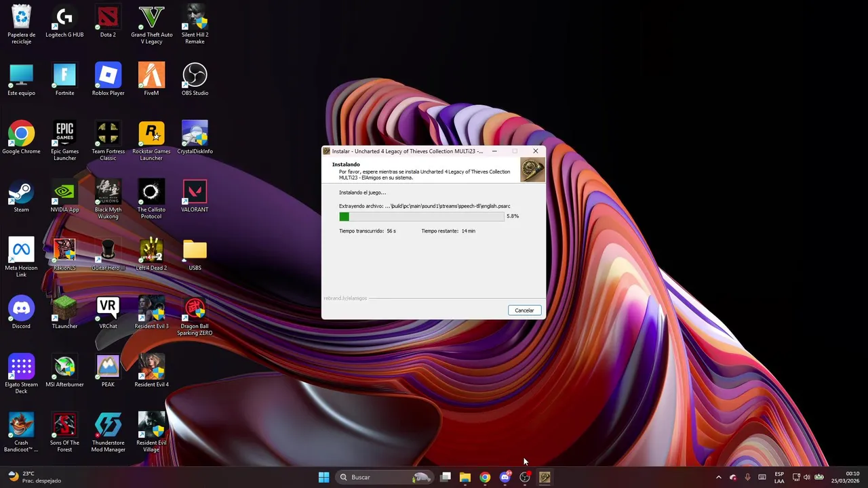Select the Resident Evil Village icon
This screenshot has width=868, height=488.
(151, 432)
